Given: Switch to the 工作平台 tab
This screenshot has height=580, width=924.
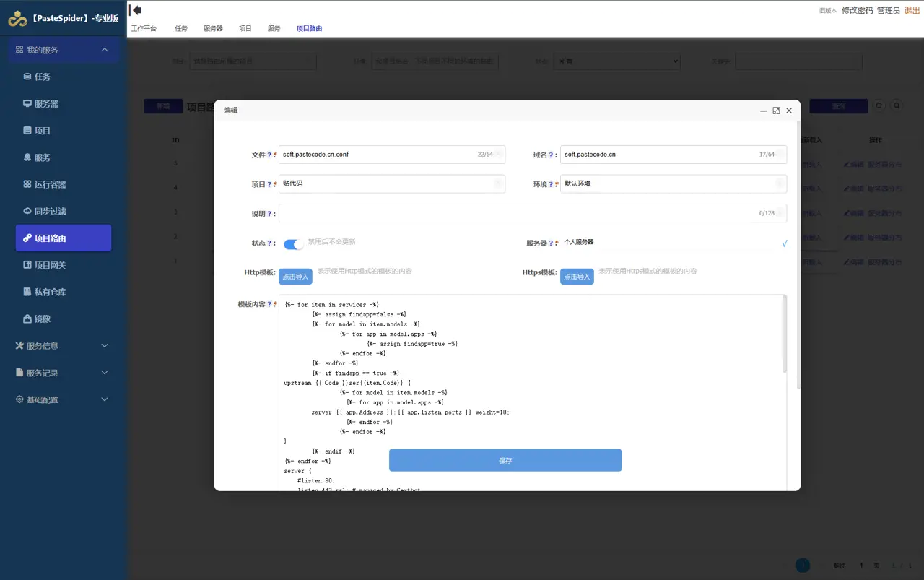Looking at the screenshot, I should (144, 29).
